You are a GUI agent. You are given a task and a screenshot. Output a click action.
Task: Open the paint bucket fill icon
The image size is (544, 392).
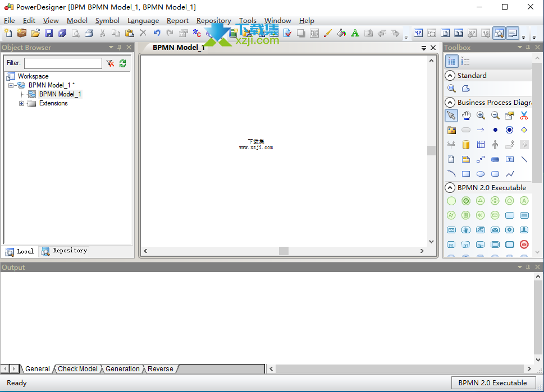point(341,33)
